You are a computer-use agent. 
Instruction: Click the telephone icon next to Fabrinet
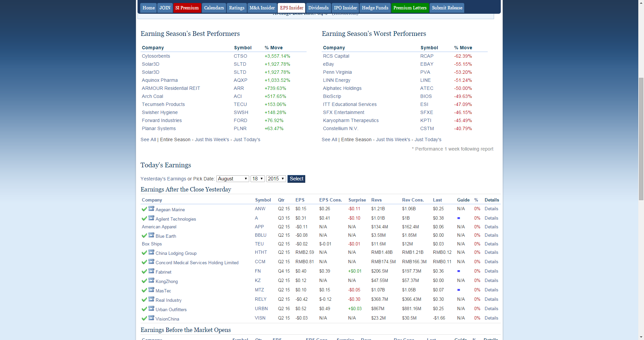point(151,271)
